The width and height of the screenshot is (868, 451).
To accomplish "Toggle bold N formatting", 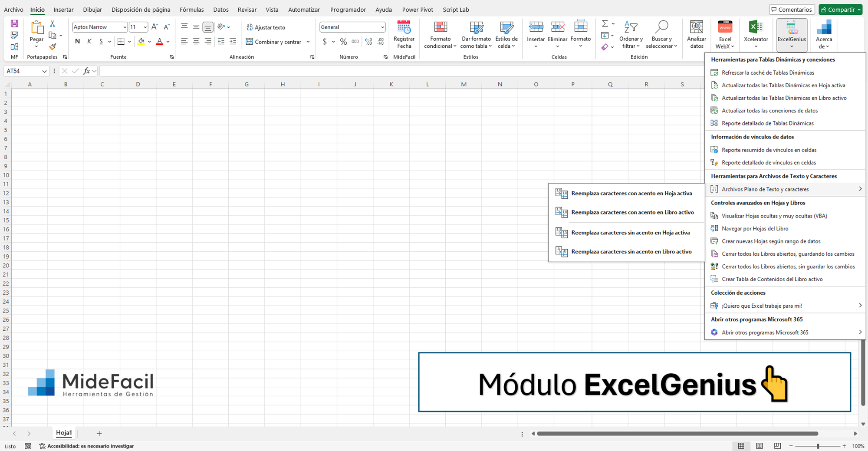I will (77, 41).
